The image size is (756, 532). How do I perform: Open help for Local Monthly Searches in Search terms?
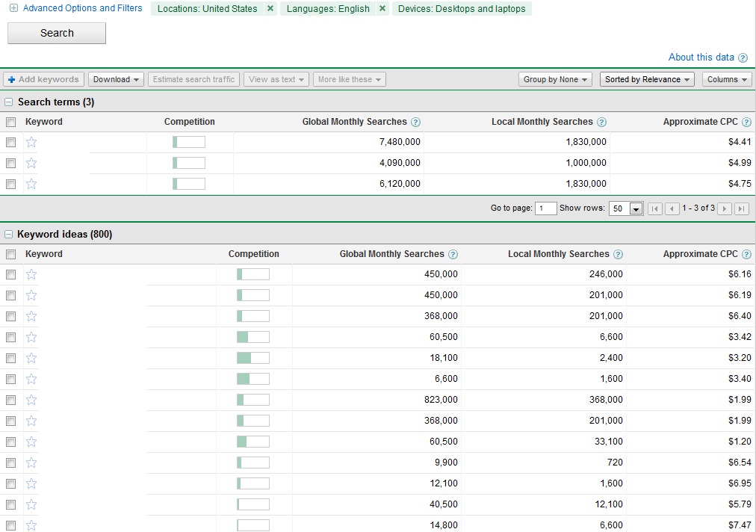[601, 122]
